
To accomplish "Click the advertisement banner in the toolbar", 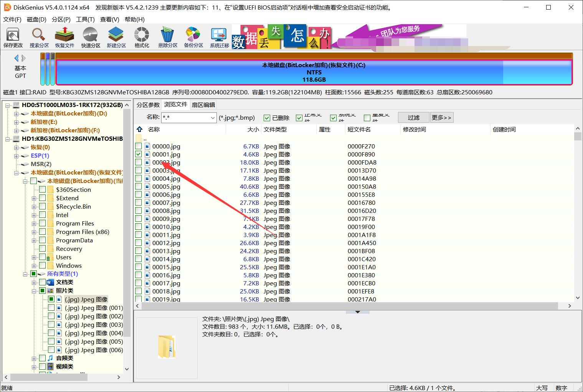I will coord(349,37).
